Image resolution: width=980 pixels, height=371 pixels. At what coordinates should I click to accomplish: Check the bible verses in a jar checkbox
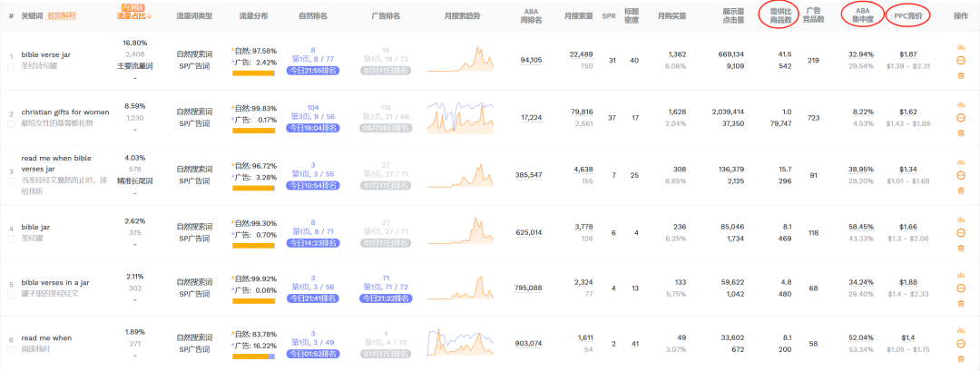click(x=11, y=294)
